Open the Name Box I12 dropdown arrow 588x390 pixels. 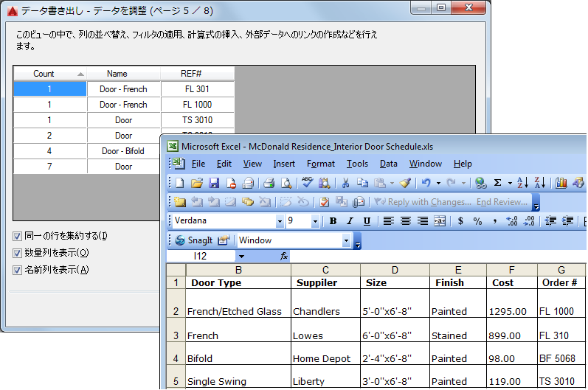pos(241,257)
